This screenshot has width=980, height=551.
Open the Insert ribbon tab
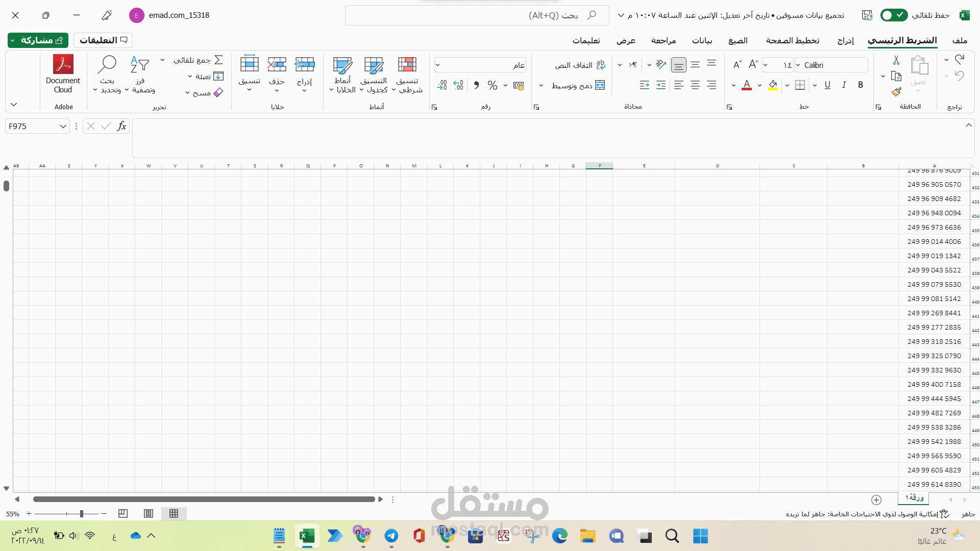(845, 40)
